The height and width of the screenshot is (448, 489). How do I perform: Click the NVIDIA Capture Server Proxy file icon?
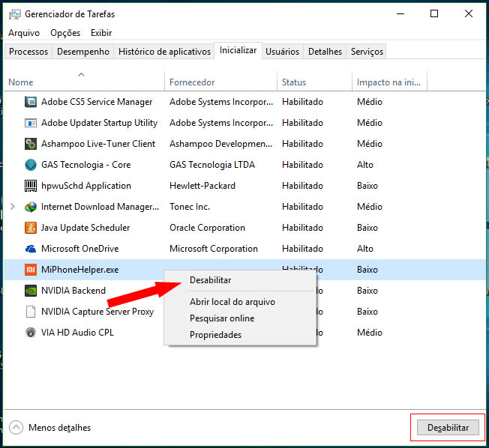point(31,312)
